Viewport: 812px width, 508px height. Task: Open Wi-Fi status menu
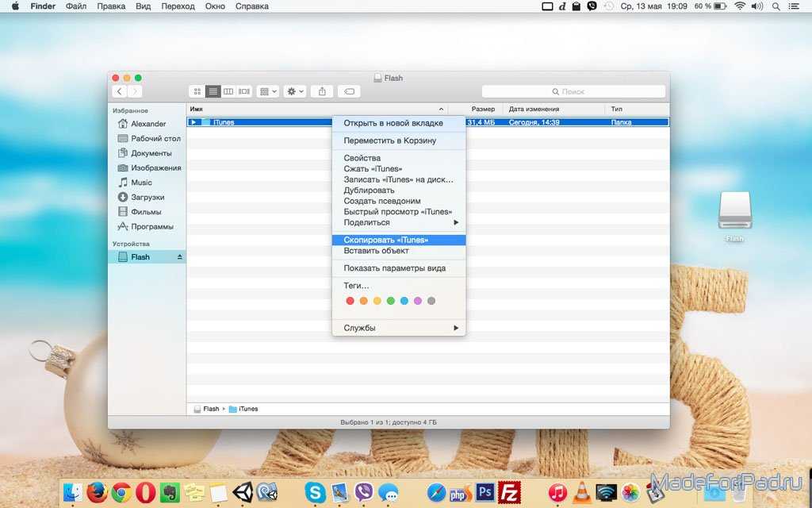point(740,6)
